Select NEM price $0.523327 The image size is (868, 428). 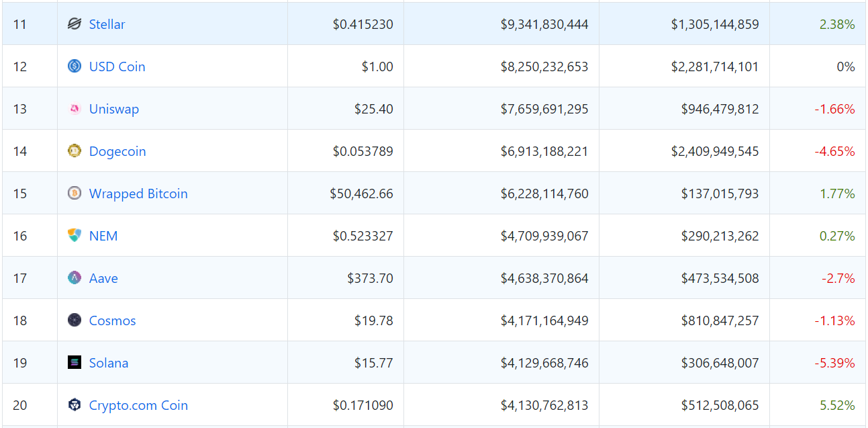[x=363, y=236]
